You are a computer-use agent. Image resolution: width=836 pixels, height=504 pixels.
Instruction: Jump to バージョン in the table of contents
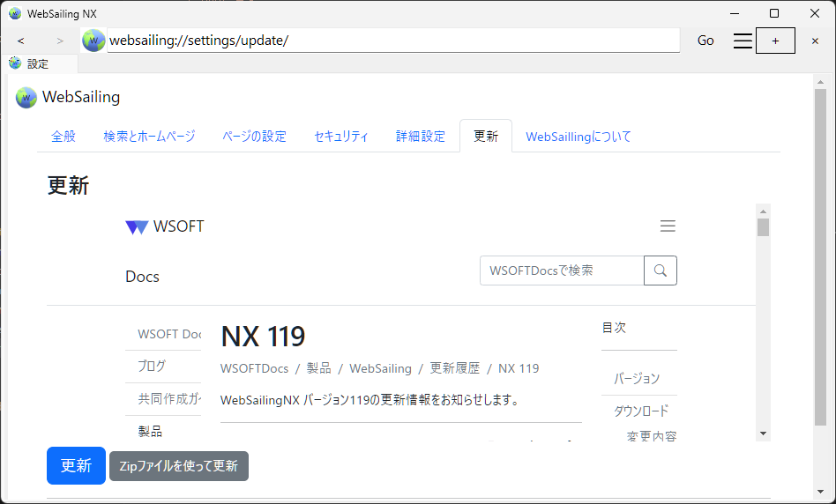637,379
